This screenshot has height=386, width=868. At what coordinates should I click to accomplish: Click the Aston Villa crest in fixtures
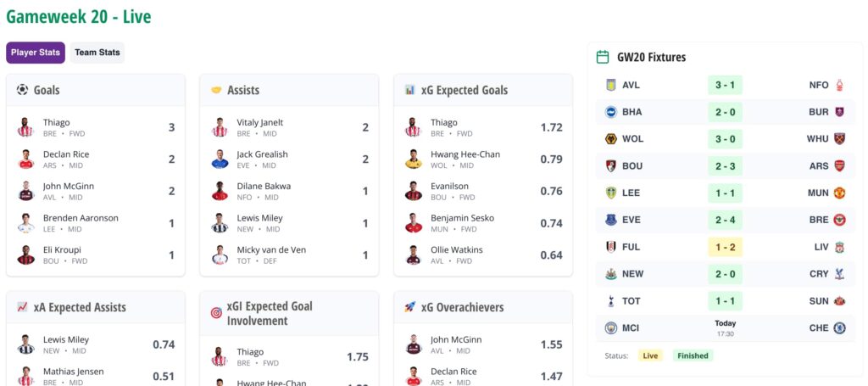pos(610,85)
